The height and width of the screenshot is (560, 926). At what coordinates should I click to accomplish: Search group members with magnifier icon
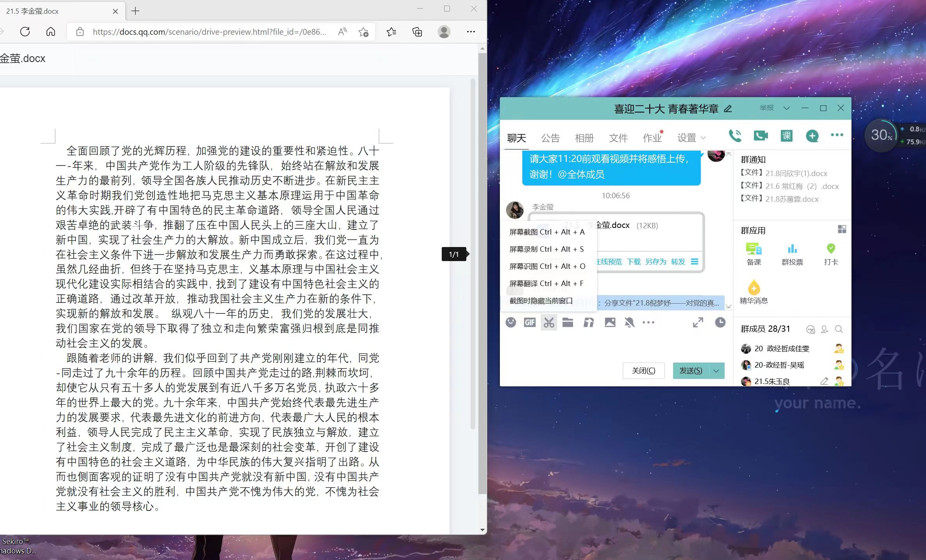(839, 329)
